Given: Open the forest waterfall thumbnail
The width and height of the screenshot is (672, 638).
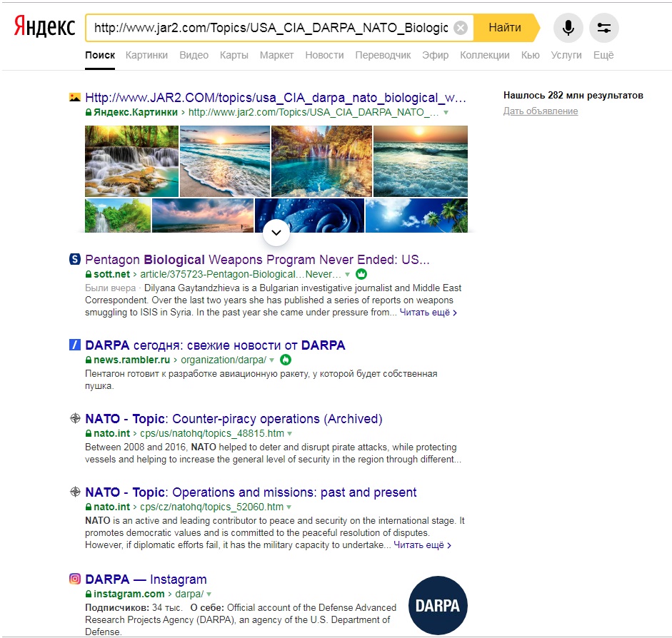Looking at the screenshot, I should [x=131, y=161].
